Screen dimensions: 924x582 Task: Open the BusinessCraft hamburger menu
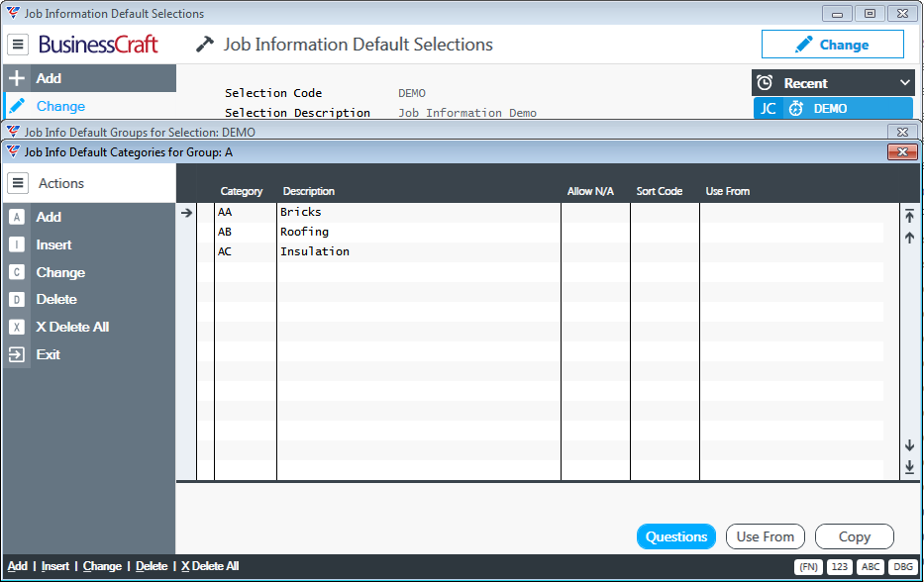point(18,45)
